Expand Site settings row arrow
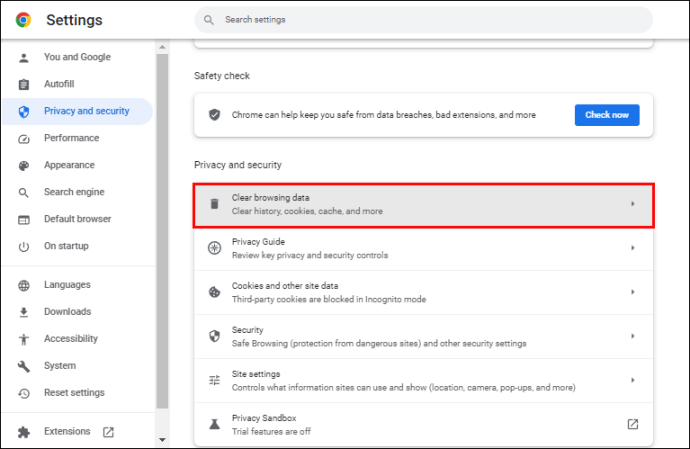Screen dimensions: 690x449 tap(632, 380)
